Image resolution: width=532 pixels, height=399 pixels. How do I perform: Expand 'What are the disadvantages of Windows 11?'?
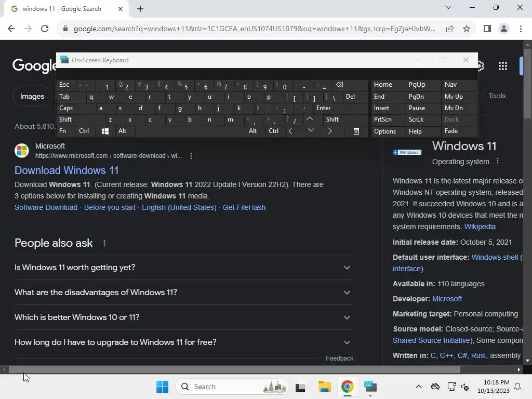point(183,292)
